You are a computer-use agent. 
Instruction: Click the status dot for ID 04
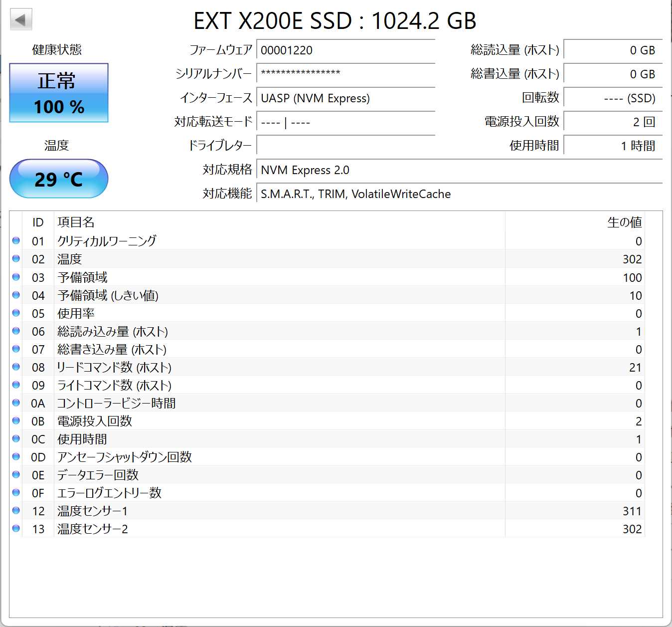[x=16, y=295]
